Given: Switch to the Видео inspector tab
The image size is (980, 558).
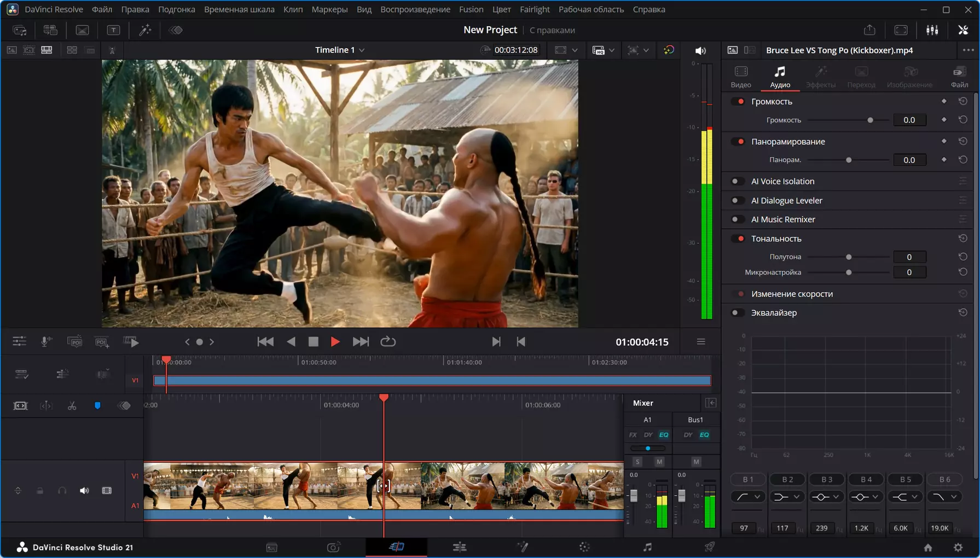Looking at the screenshot, I should [741, 77].
